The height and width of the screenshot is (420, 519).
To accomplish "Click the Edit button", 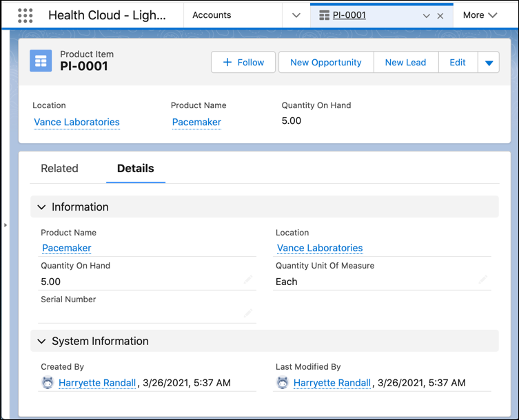I will (x=458, y=62).
